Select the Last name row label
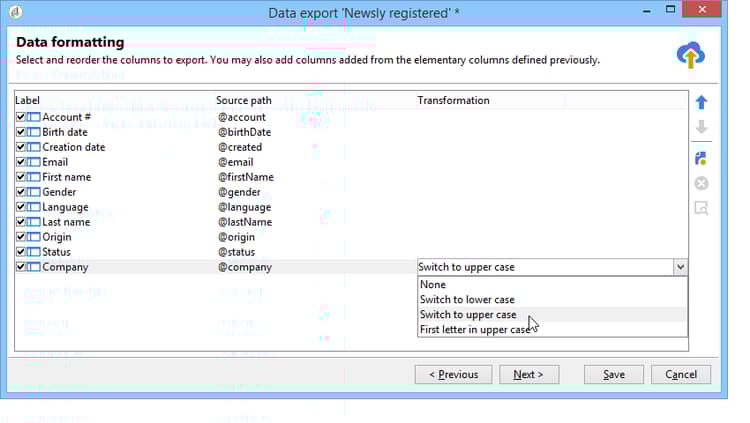The width and height of the screenshot is (750, 423). (x=66, y=222)
